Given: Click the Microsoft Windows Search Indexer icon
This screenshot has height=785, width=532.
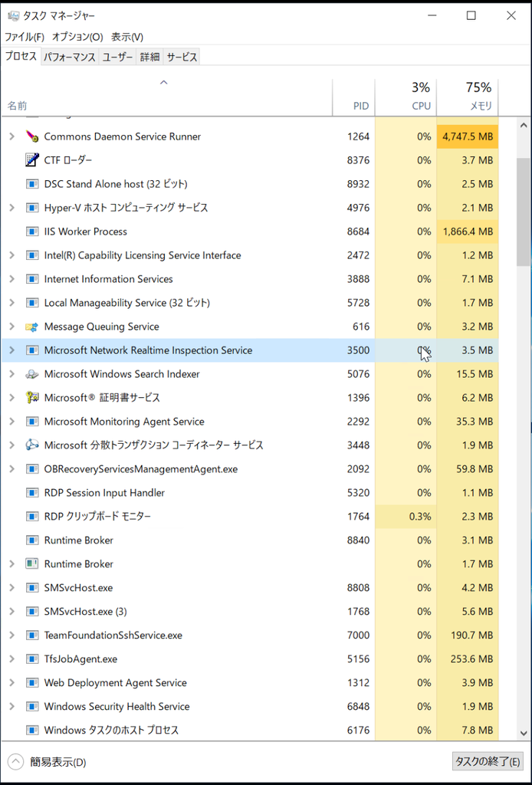Looking at the screenshot, I should (x=32, y=374).
